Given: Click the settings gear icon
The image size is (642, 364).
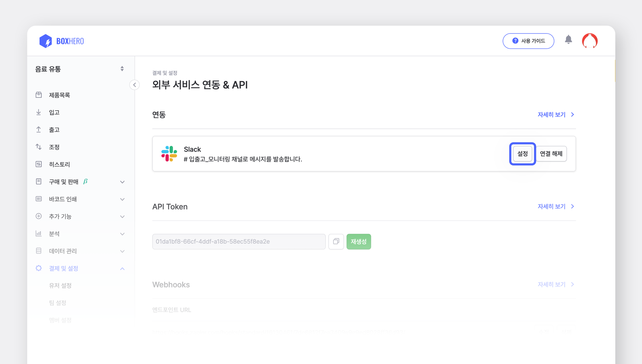Looking at the screenshot, I should (x=39, y=268).
